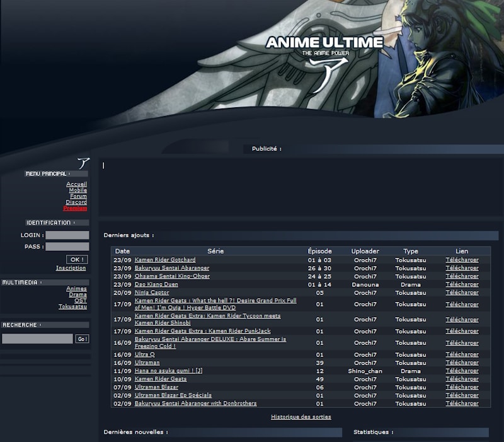Screen dimensions: 504x442
Task: Open the Kamen Rider Gotchard series page
Action: (x=165, y=260)
